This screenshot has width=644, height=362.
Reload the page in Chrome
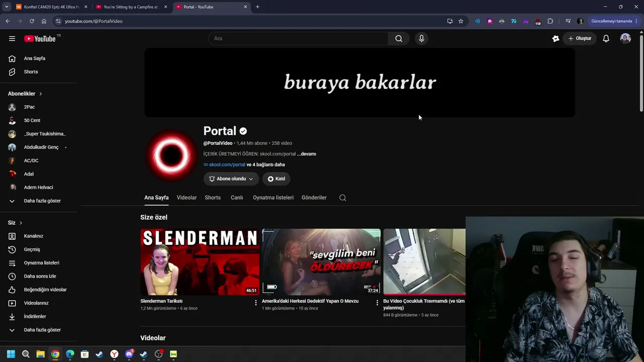pyautogui.click(x=32, y=21)
